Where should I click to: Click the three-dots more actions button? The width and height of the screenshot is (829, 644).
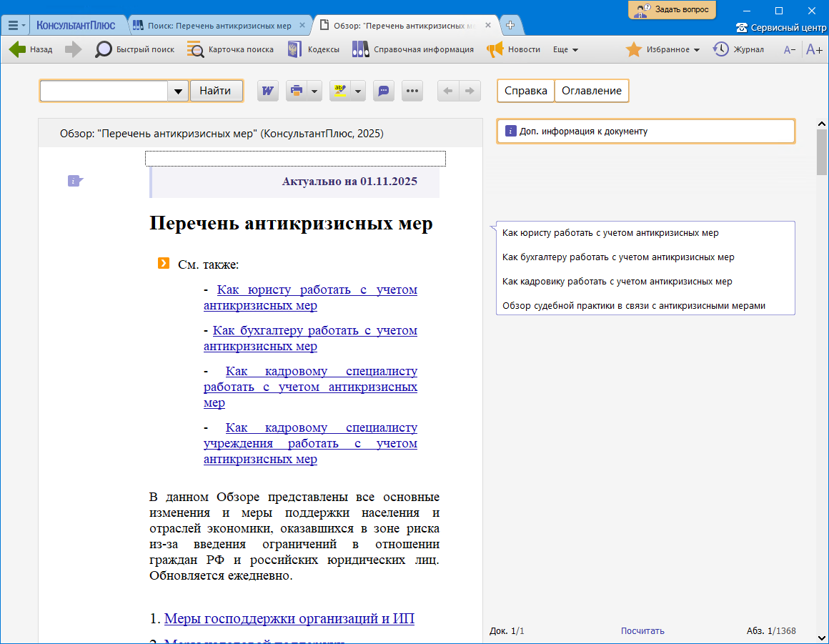coord(413,91)
